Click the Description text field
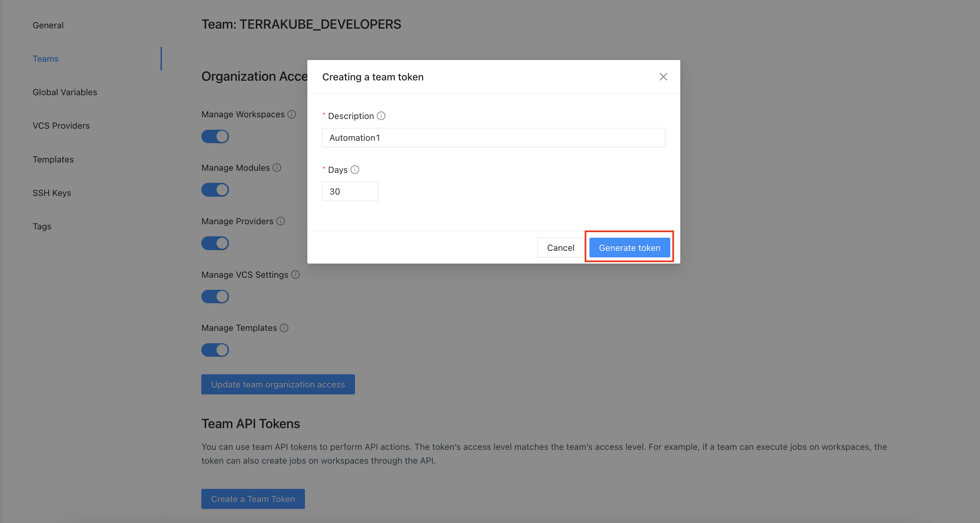Viewport: 980px width, 523px height. coord(493,138)
